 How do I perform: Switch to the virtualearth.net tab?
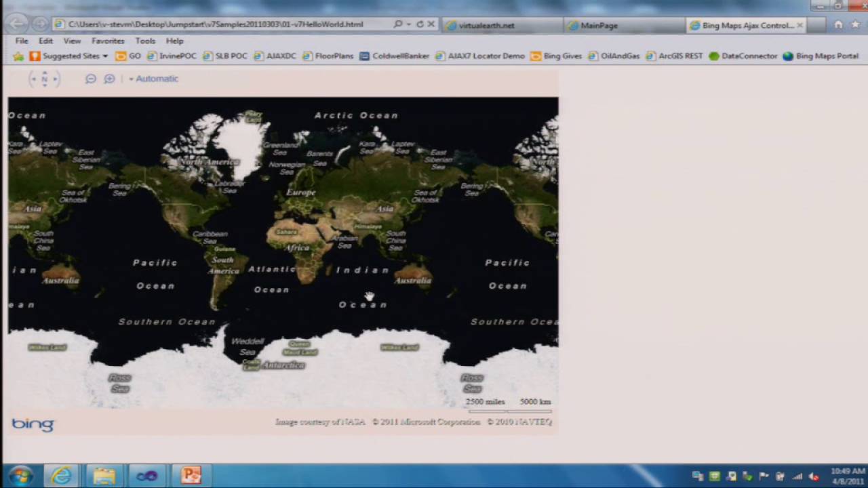click(502, 25)
